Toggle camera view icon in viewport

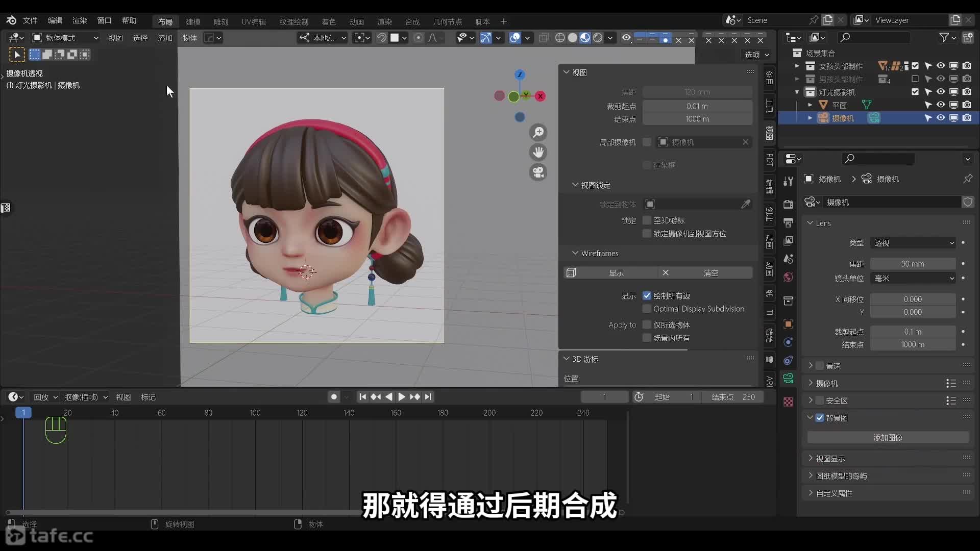538,172
